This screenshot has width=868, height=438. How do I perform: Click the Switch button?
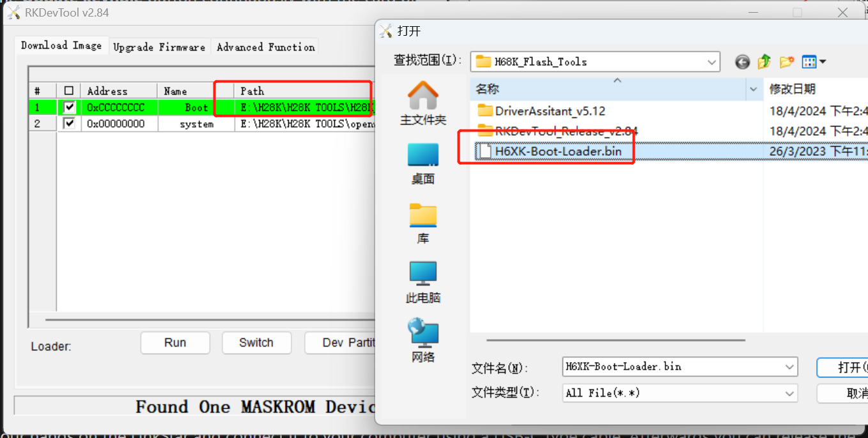point(256,343)
